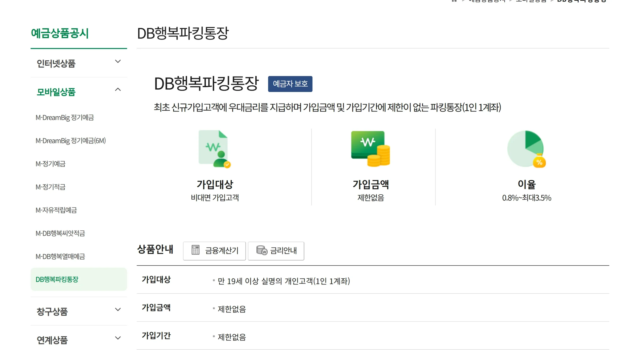
Task: Open the 금리안내 interest rate button
Action: [x=276, y=251]
